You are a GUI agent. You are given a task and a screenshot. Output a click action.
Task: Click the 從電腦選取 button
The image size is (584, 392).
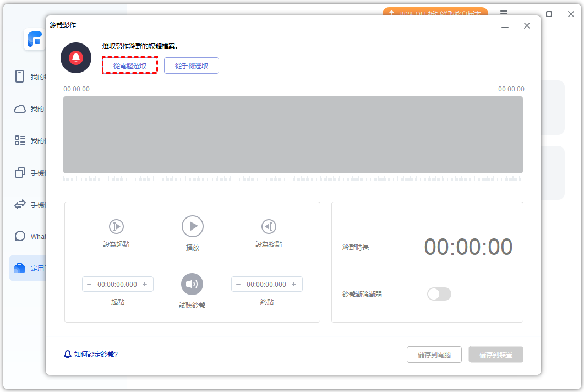coord(130,66)
